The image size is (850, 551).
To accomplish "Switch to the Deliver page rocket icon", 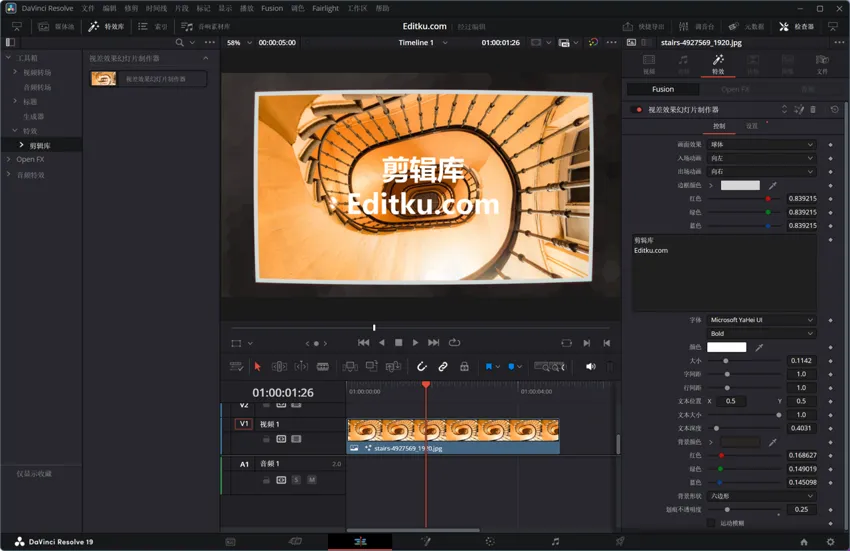I will (x=620, y=541).
